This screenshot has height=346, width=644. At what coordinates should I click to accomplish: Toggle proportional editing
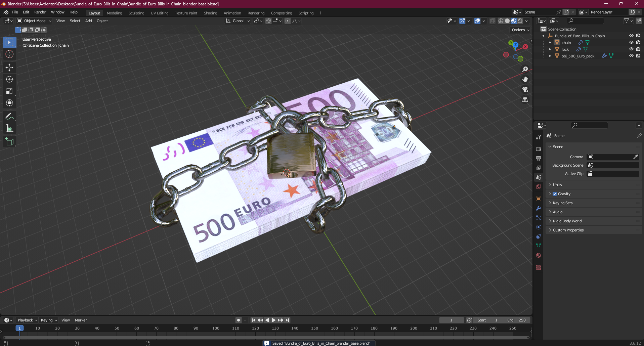[x=288, y=21]
